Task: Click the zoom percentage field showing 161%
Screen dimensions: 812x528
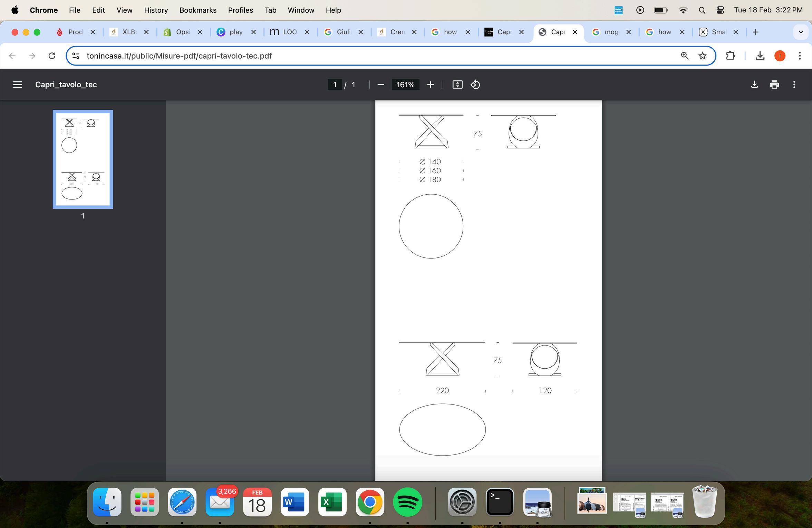Action: [405, 85]
